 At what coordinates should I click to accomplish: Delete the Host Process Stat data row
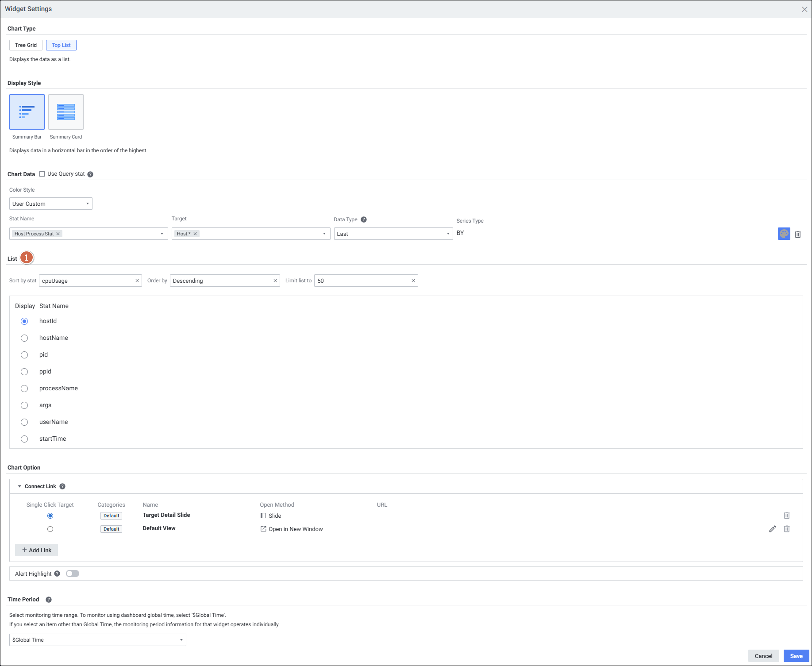[797, 235]
